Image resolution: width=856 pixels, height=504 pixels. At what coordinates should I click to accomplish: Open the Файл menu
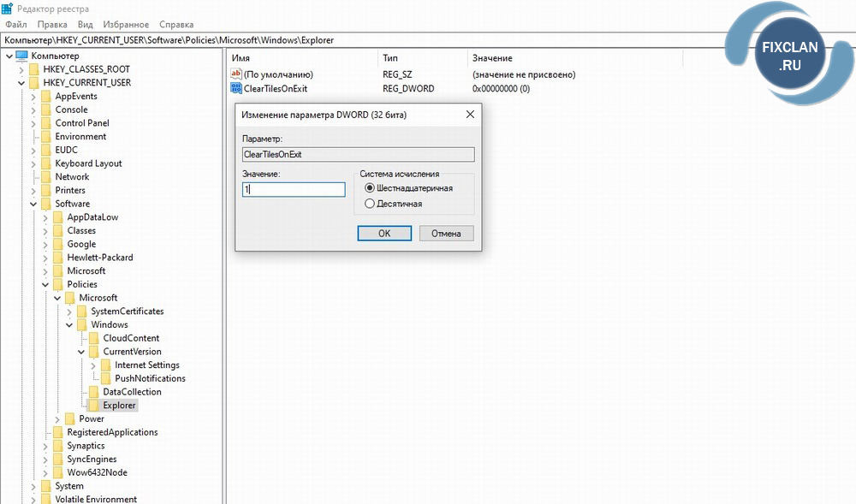tap(15, 25)
